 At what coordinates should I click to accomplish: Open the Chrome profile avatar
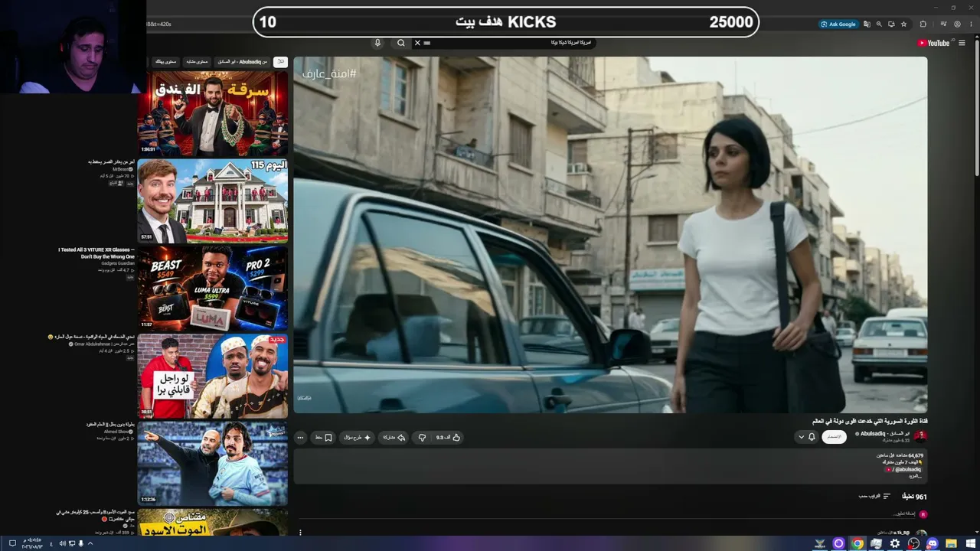957,24
